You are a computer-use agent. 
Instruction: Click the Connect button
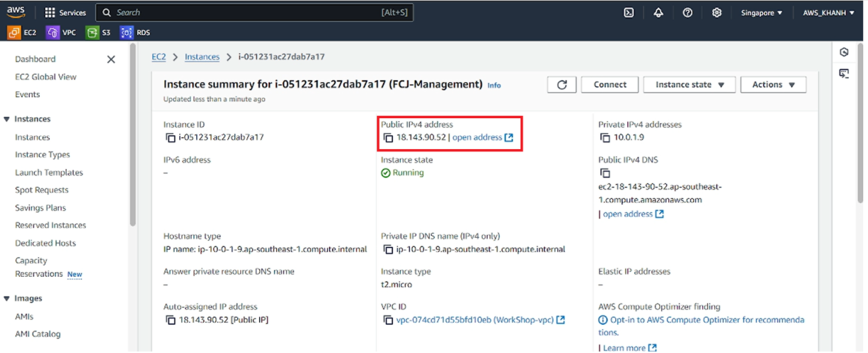pos(610,84)
